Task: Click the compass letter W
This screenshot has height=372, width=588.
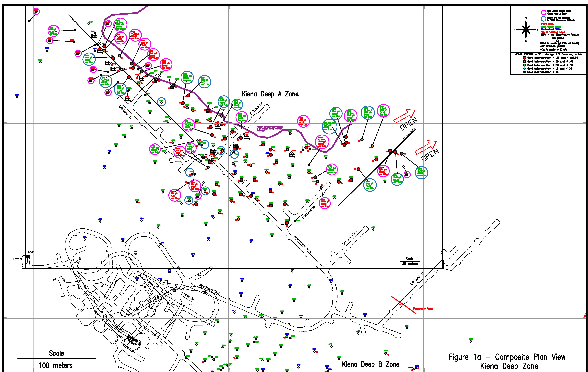Action: point(515,30)
